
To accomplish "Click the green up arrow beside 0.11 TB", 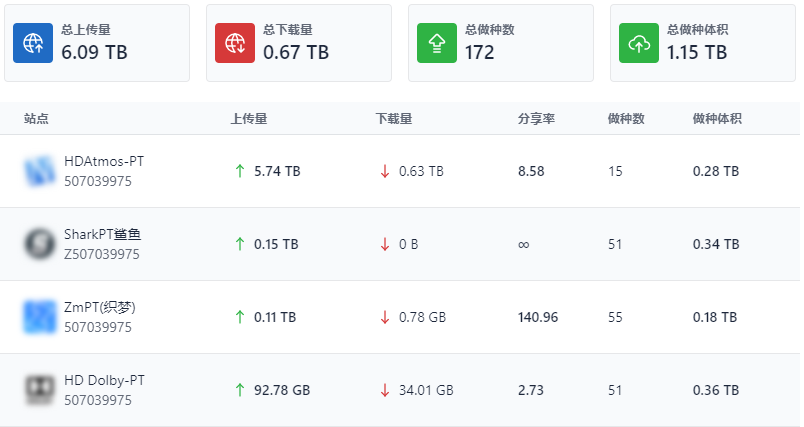I will tap(239, 317).
